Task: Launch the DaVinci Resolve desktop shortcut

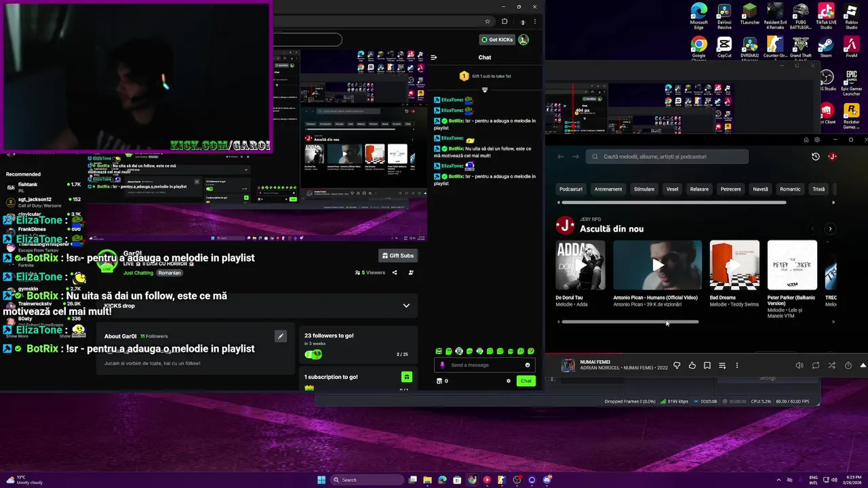Action: pyautogui.click(x=724, y=16)
